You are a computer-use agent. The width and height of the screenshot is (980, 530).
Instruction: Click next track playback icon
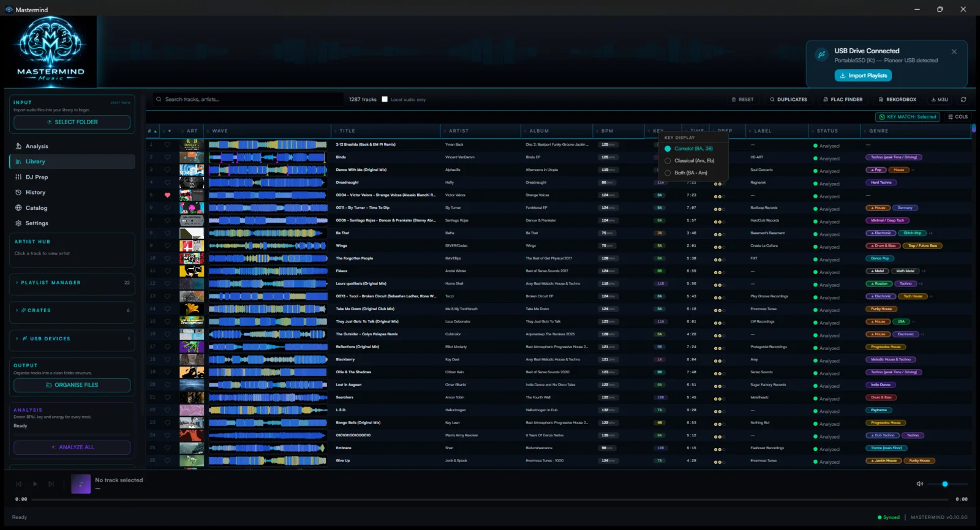(51, 484)
